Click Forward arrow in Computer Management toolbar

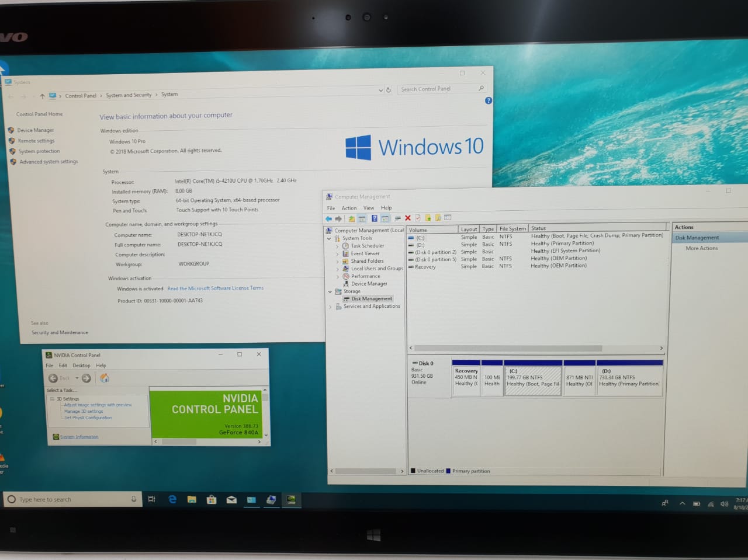(x=338, y=218)
